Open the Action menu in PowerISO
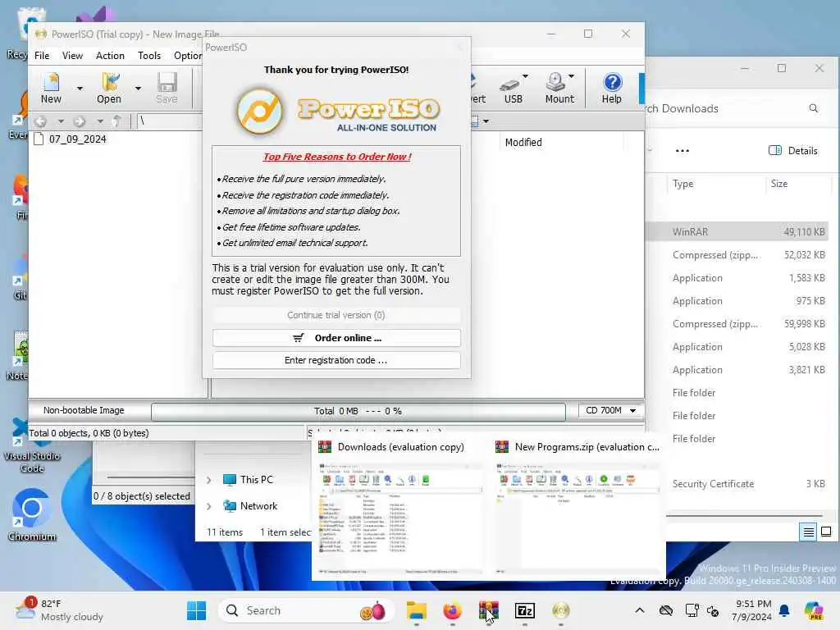Viewport: 840px width, 630px height. tap(110, 56)
